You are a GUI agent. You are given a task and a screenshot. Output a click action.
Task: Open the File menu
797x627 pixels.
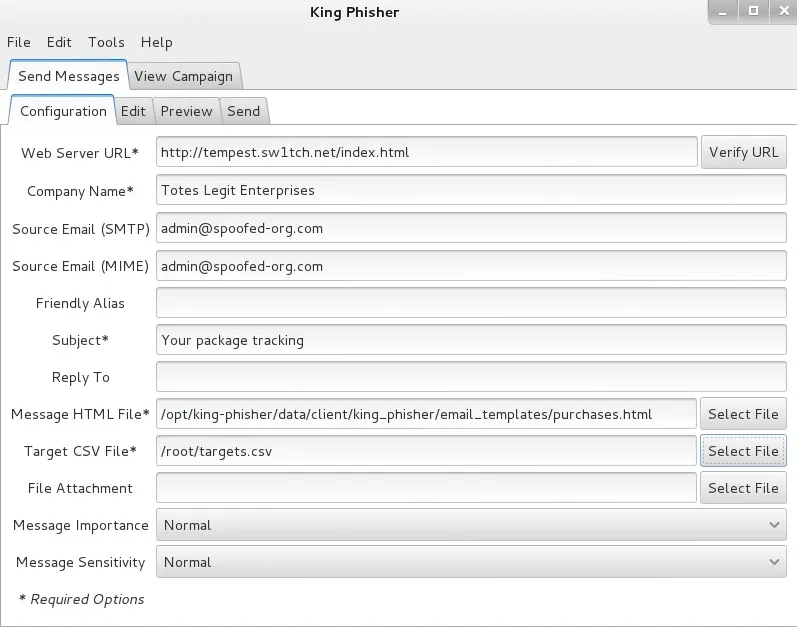click(x=19, y=42)
